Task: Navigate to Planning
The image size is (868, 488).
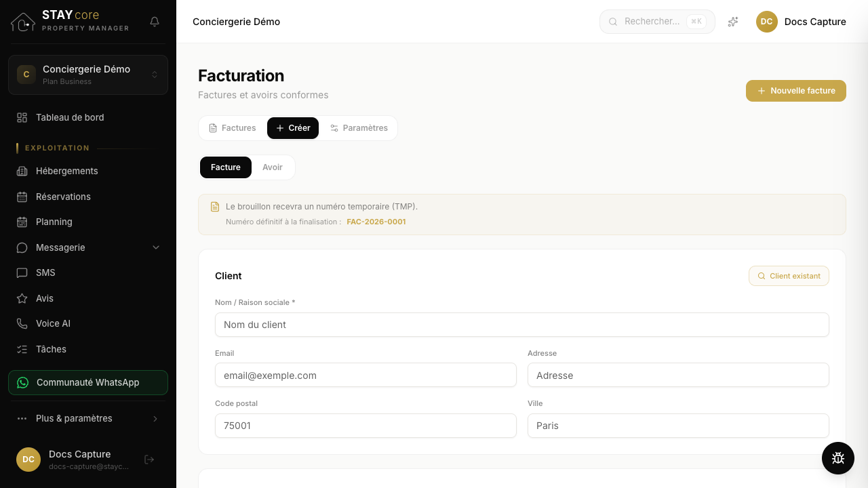Action: click(x=88, y=222)
